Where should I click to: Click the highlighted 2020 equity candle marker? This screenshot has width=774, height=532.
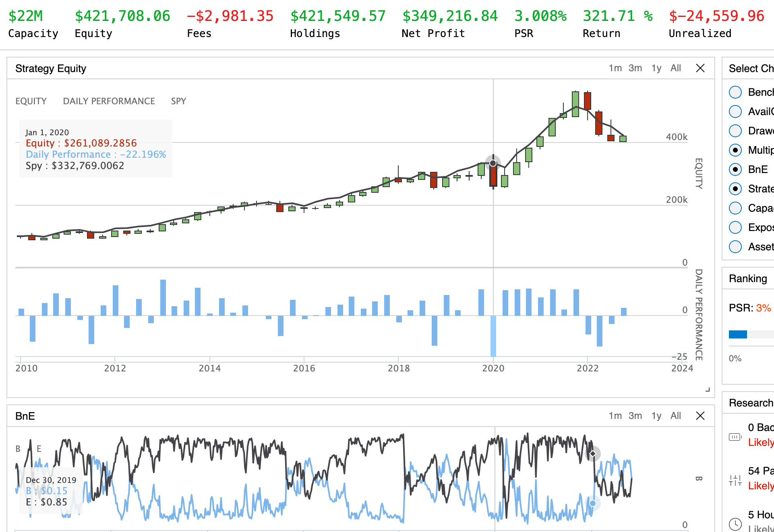point(493,163)
